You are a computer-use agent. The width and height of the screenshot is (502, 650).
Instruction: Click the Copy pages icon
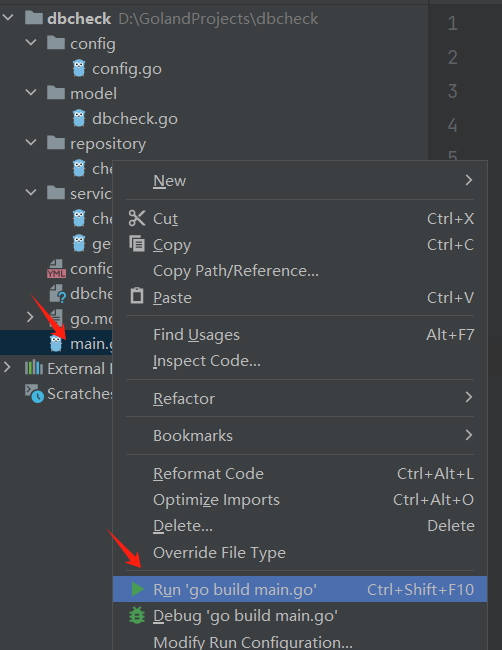pos(137,244)
